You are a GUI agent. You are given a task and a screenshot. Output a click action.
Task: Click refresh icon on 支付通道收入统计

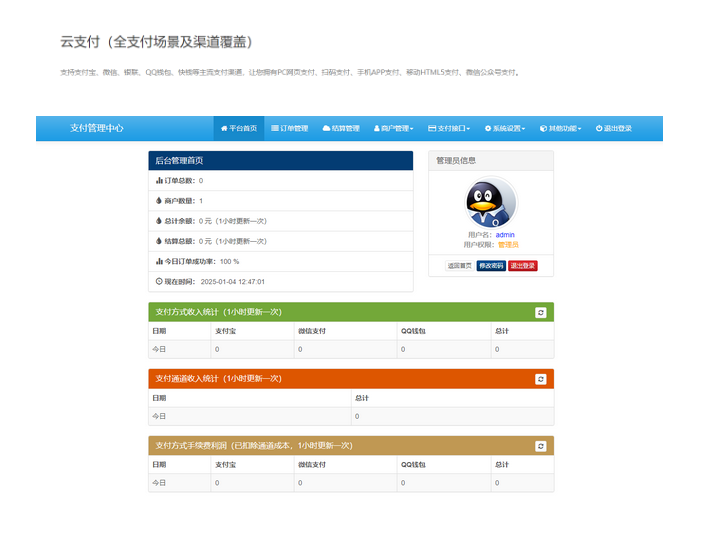click(541, 379)
